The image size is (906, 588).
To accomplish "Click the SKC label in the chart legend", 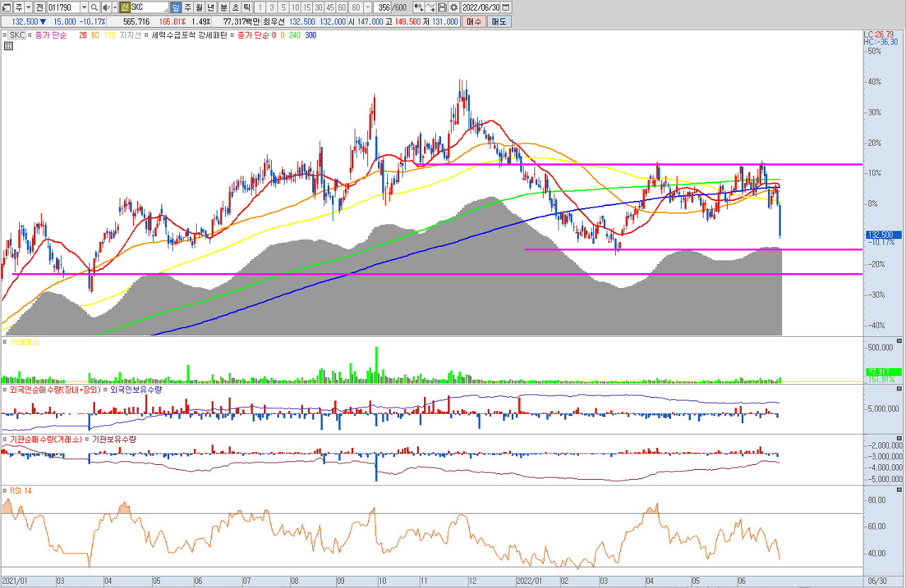I will (17, 35).
